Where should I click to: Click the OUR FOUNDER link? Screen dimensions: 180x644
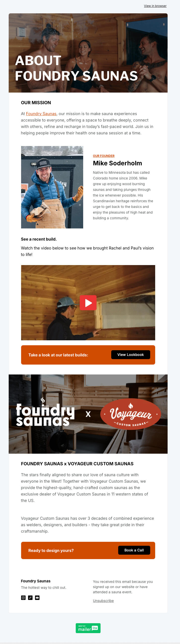[x=104, y=156]
